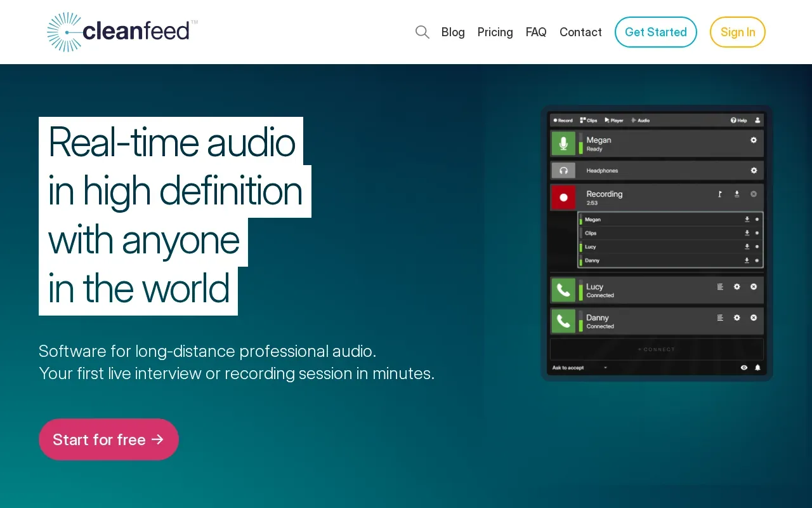Click the grey Headphones icon
Screen dimensions: 812x508
pyautogui.click(x=563, y=170)
